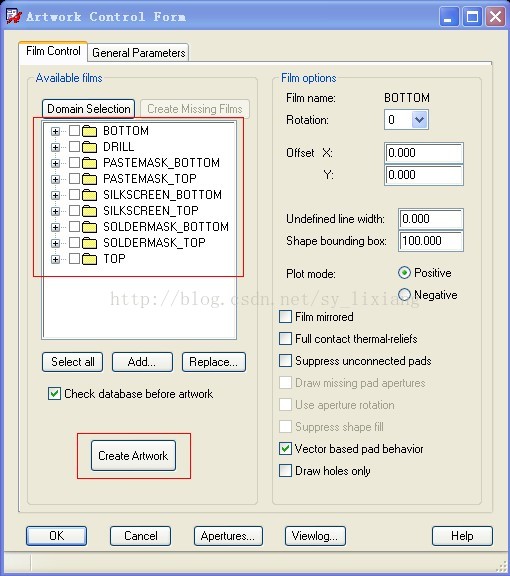Click the SILKSCREEN_BOTTOM folder icon
The image size is (510, 576).
pyautogui.click(x=89, y=195)
